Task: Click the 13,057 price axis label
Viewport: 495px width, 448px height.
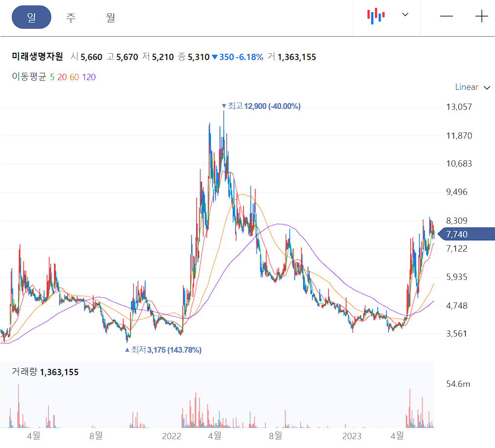Action: [459, 107]
